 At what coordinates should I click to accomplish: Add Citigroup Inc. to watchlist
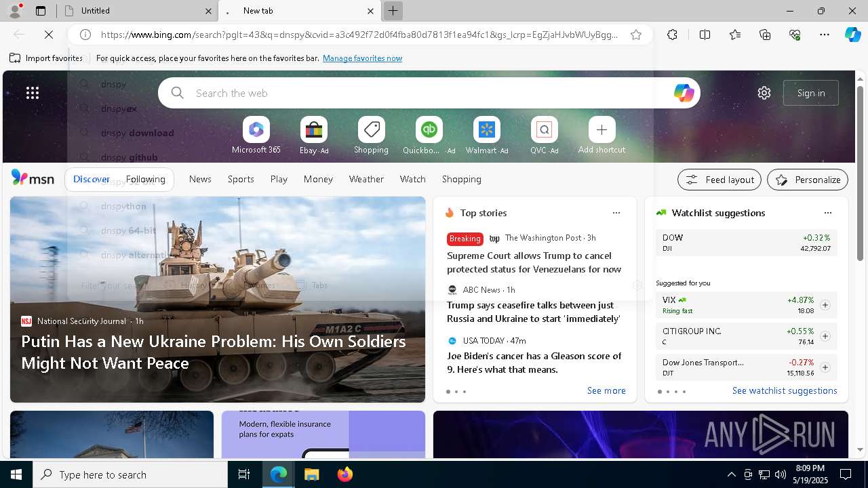coord(825,336)
